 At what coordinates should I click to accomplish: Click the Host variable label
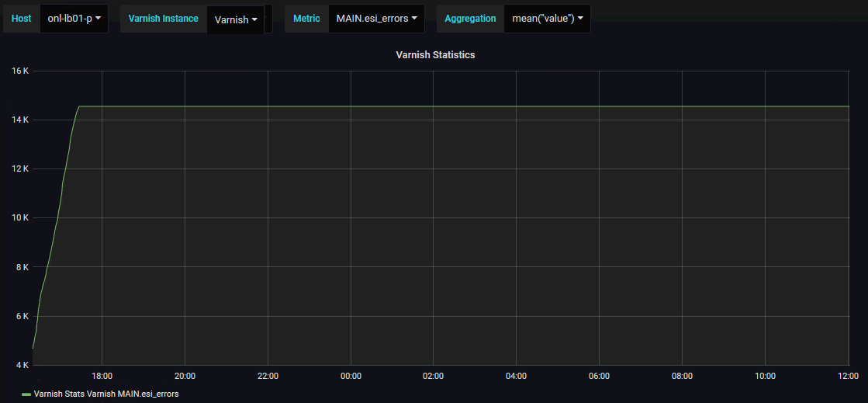click(22, 19)
